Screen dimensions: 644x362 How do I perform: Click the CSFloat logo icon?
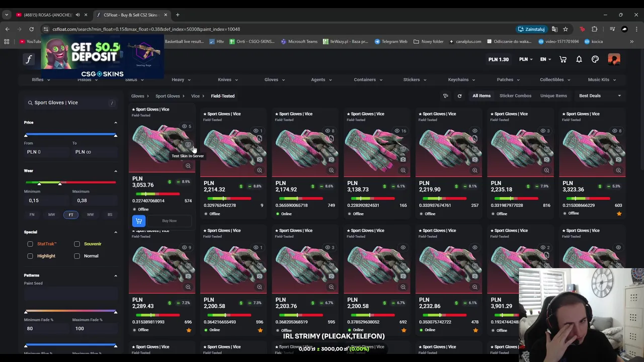click(x=29, y=59)
